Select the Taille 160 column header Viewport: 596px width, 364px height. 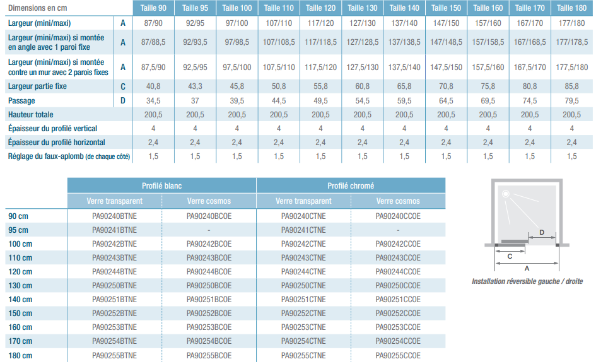488,8
